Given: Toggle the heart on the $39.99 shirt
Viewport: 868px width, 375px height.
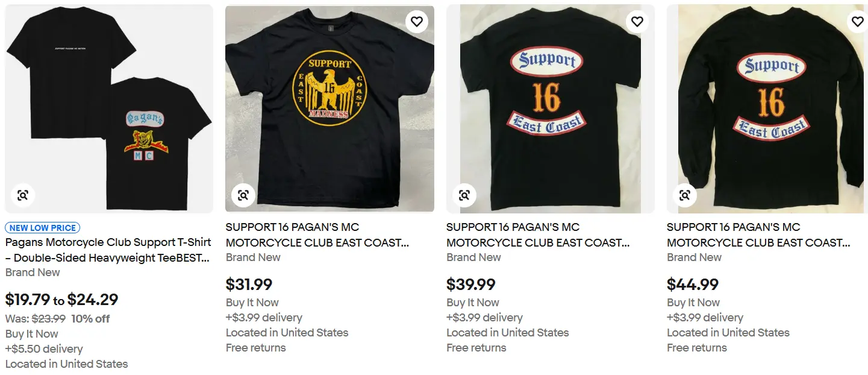Looking at the screenshot, I should (x=637, y=22).
